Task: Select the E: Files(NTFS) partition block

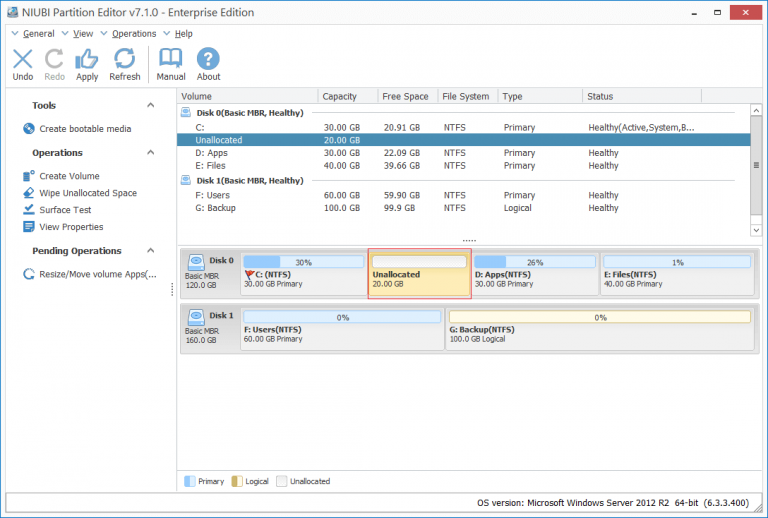Action: click(x=677, y=273)
